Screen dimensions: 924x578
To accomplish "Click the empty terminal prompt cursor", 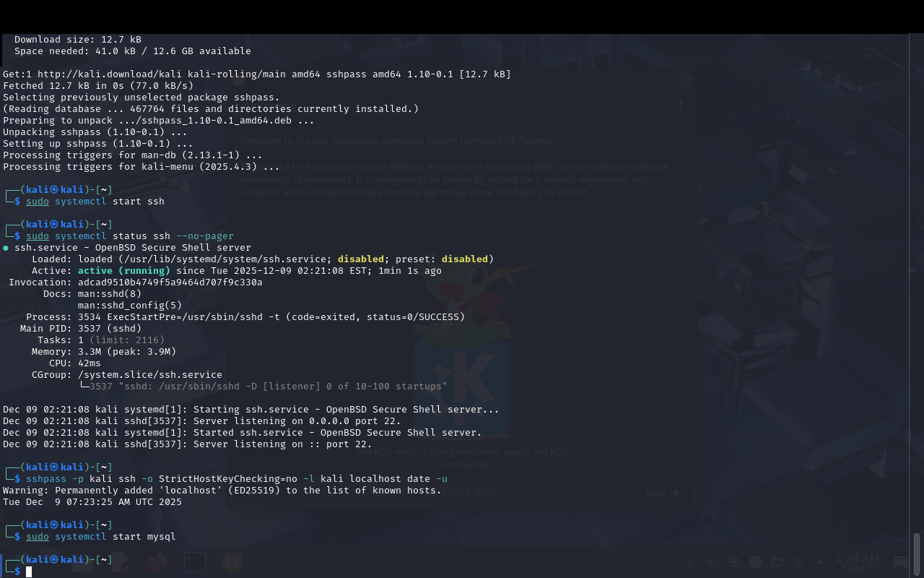I will 29,571.
